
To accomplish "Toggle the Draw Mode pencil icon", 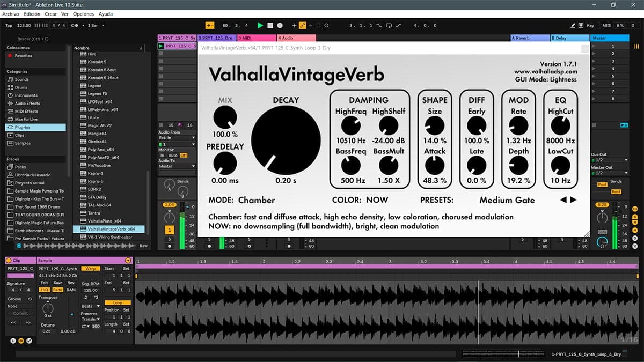I will (574, 25).
